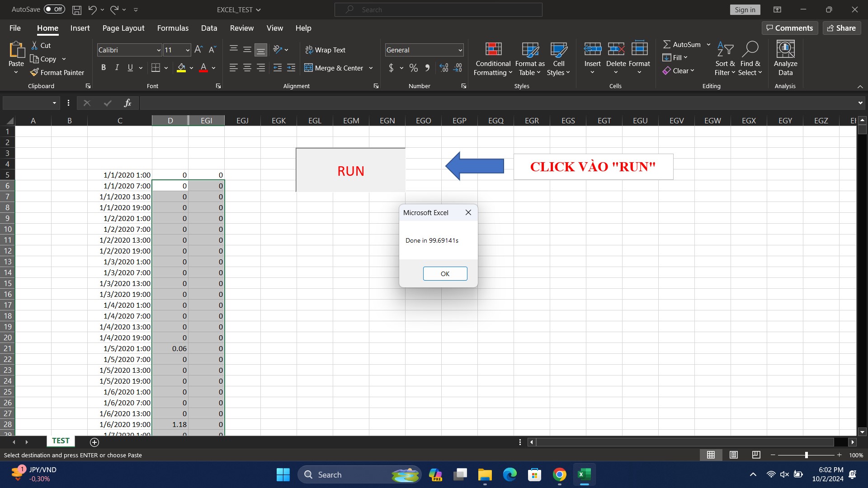Toggle Wrap Text
The height and width of the screenshot is (488, 868).
[x=325, y=50]
